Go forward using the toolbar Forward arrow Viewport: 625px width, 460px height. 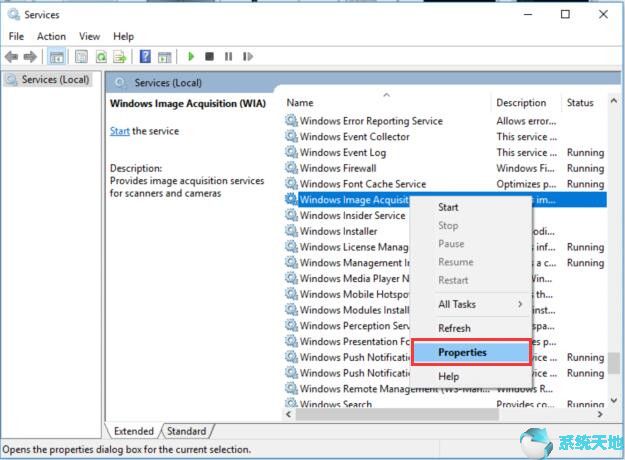click(x=30, y=57)
